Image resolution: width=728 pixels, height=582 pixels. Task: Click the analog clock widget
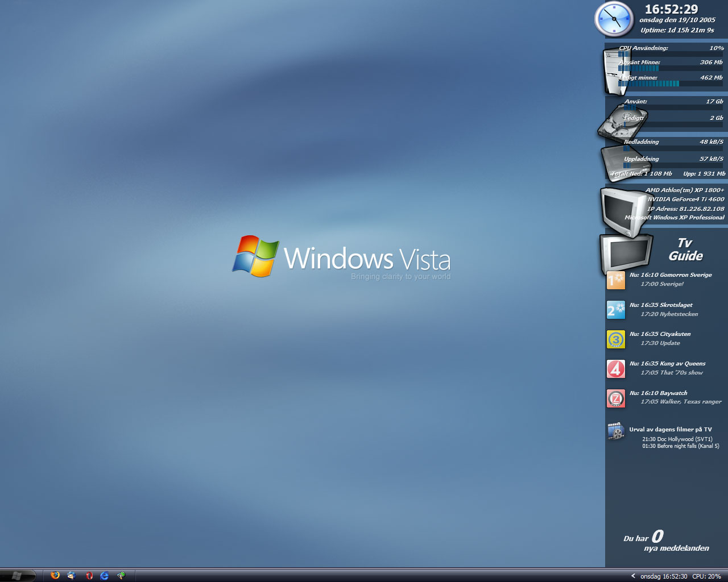(614, 19)
